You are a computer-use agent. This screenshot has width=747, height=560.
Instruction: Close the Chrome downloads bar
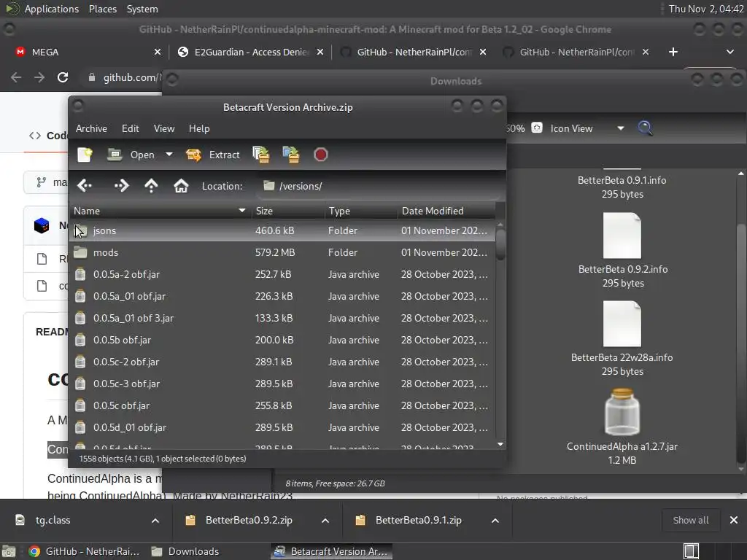pyautogui.click(x=734, y=521)
